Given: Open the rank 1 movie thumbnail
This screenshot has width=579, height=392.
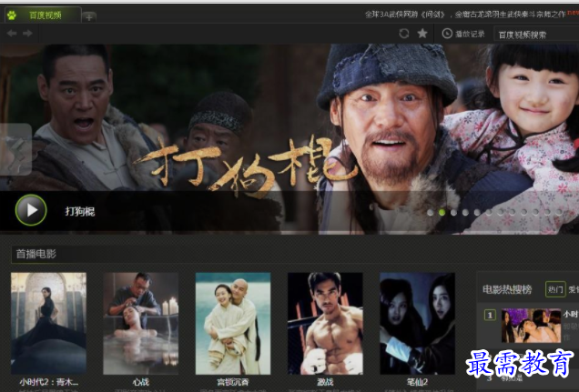Looking at the screenshot, I should pyautogui.click(x=531, y=326).
